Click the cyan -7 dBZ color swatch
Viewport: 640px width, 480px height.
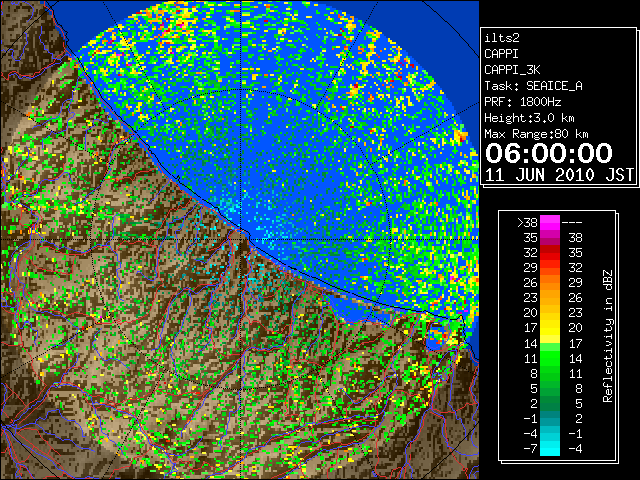550,448
